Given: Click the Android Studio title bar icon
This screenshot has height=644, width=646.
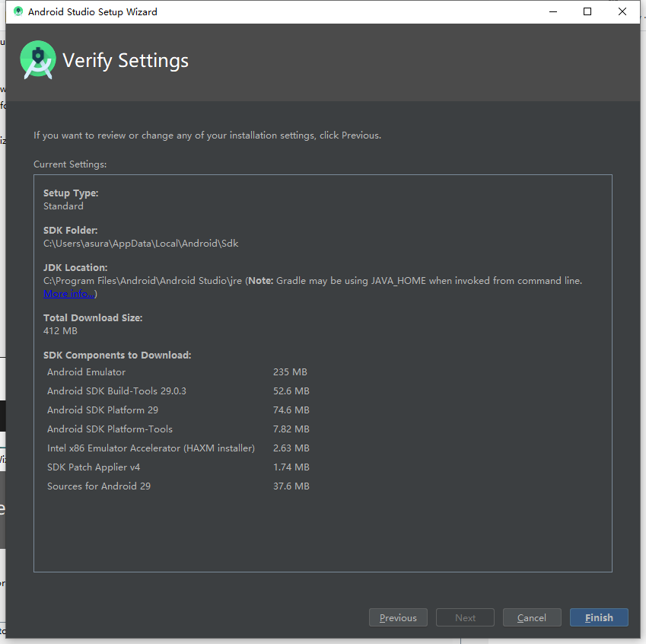Looking at the screenshot, I should coord(18,11).
